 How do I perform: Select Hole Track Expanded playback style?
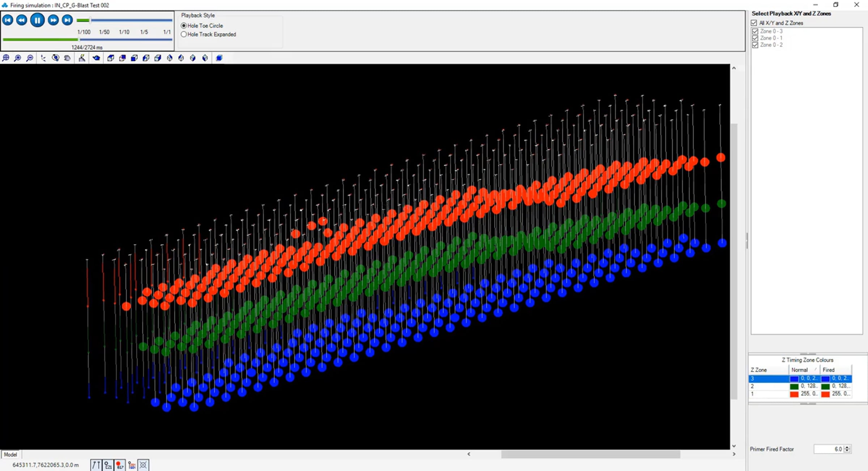209,34
